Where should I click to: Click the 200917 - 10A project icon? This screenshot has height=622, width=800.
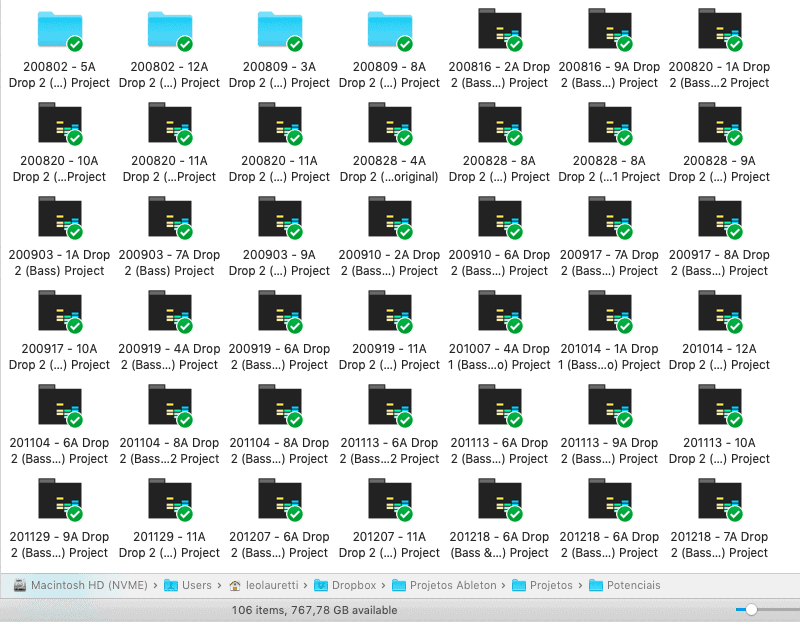59,311
